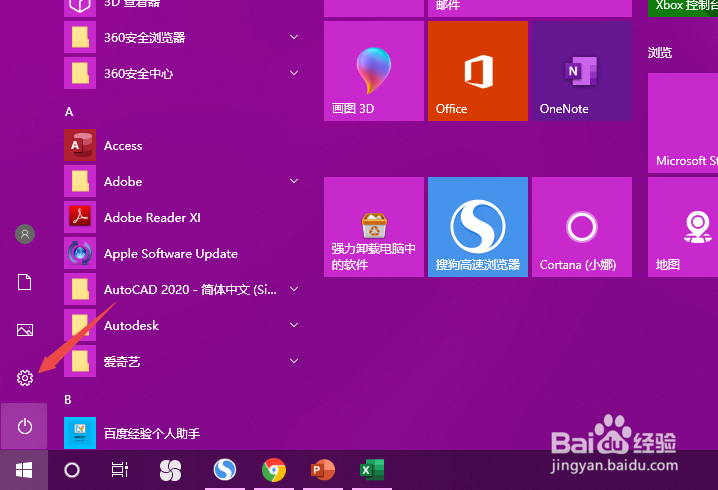Open the 3D 查看器 app entry

click(183, 8)
